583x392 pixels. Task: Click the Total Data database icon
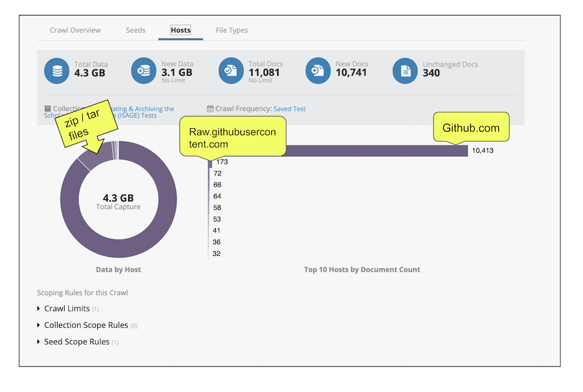pyautogui.click(x=57, y=71)
